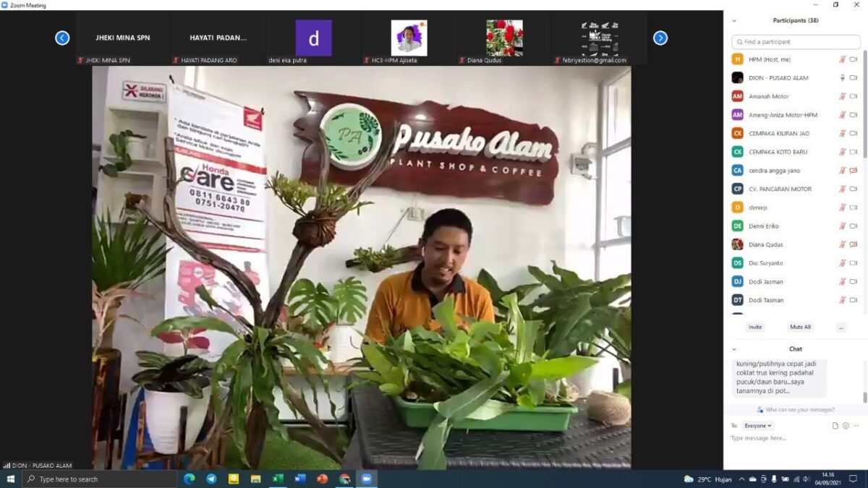Open participants more options menu button
868x488 pixels.
point(841,328)
